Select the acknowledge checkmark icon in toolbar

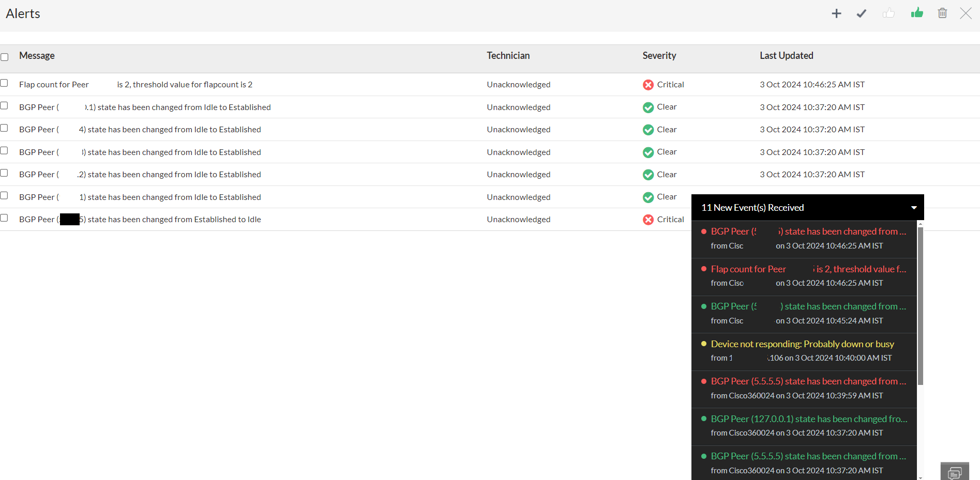861,13
